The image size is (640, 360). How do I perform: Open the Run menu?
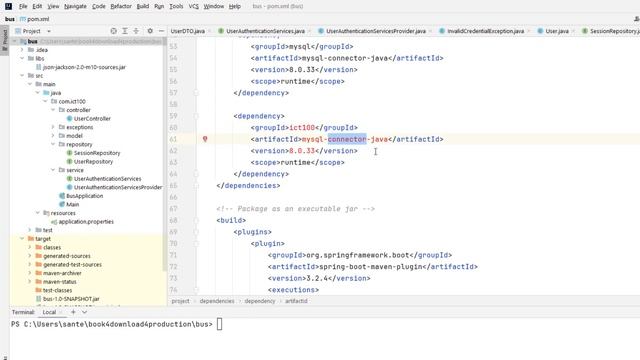tap(159, 6)
